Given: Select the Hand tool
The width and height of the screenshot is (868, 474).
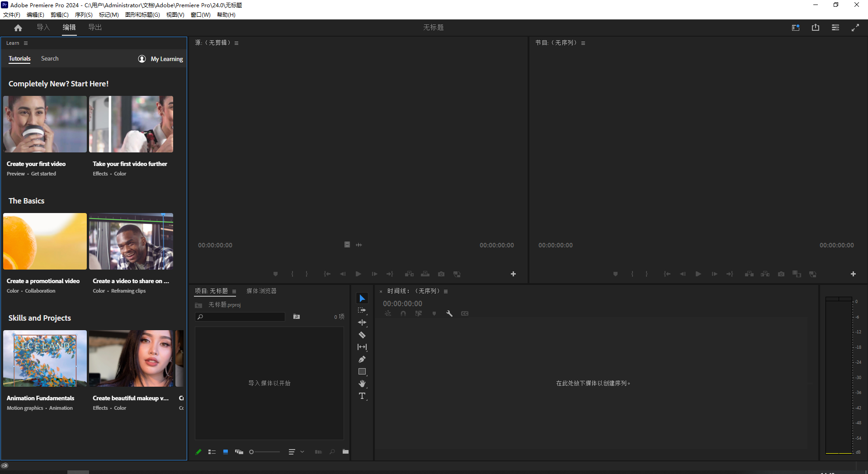Looking at the screenshot, I should pyautogui.click(x=362, y=384).
